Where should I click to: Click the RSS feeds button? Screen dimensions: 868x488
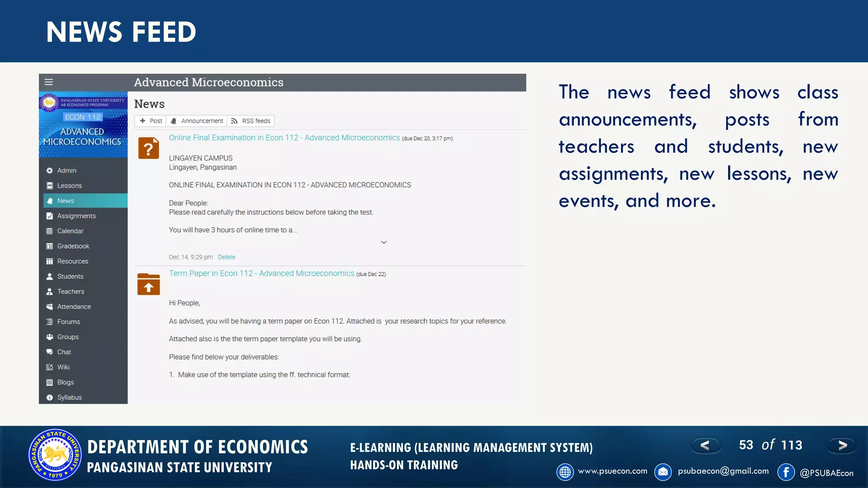click(250, 121)
